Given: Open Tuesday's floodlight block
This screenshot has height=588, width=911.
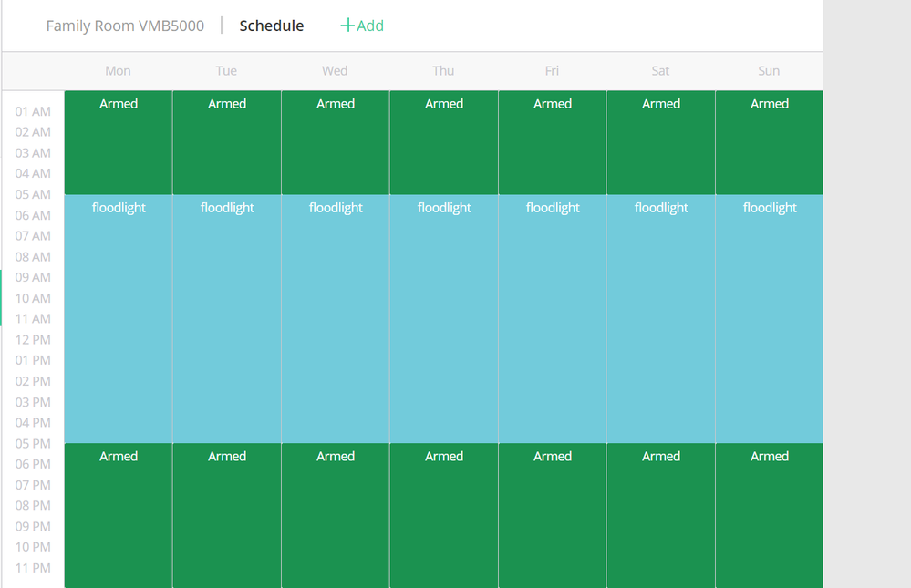Looking at the screenshot, I should 227,319.
